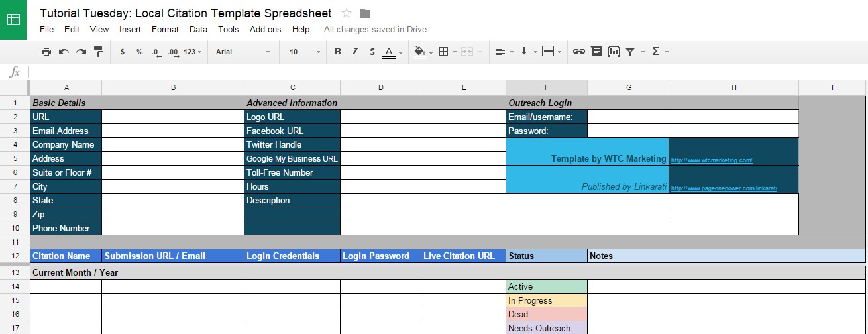The height and width of the screenshot is (334, 868).
Task: Click into the formula bar
Action: [447, 72]
